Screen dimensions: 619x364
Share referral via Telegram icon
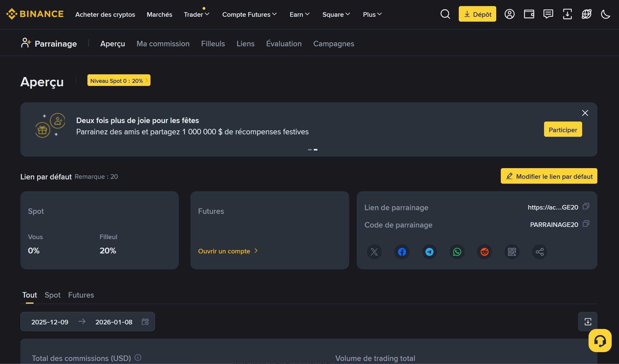pos(429,252)
